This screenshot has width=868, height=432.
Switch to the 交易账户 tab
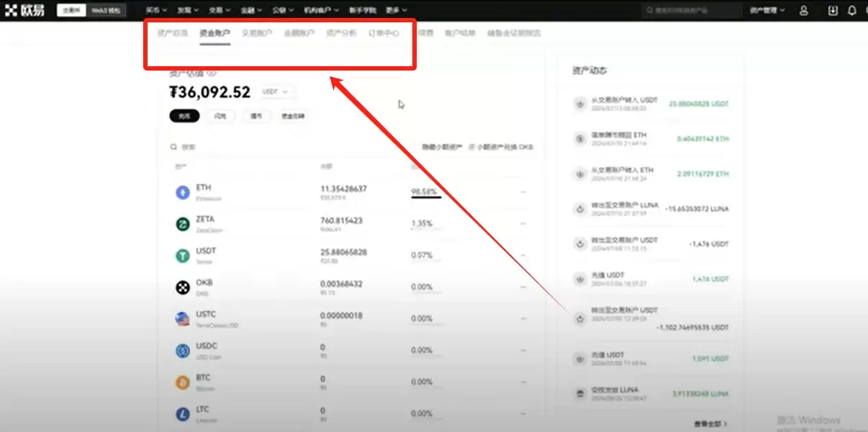pyautogui.click(x=257, y=32)
